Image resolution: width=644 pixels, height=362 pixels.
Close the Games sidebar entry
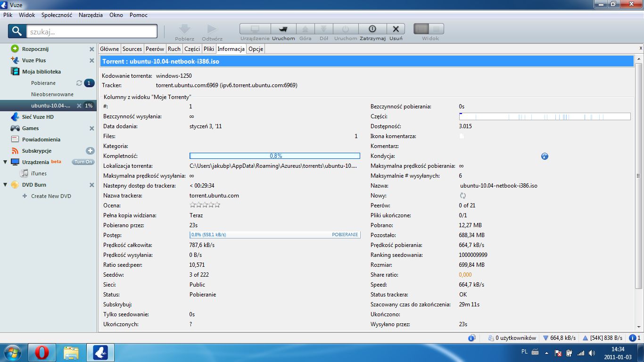click(x=92, y=128)
